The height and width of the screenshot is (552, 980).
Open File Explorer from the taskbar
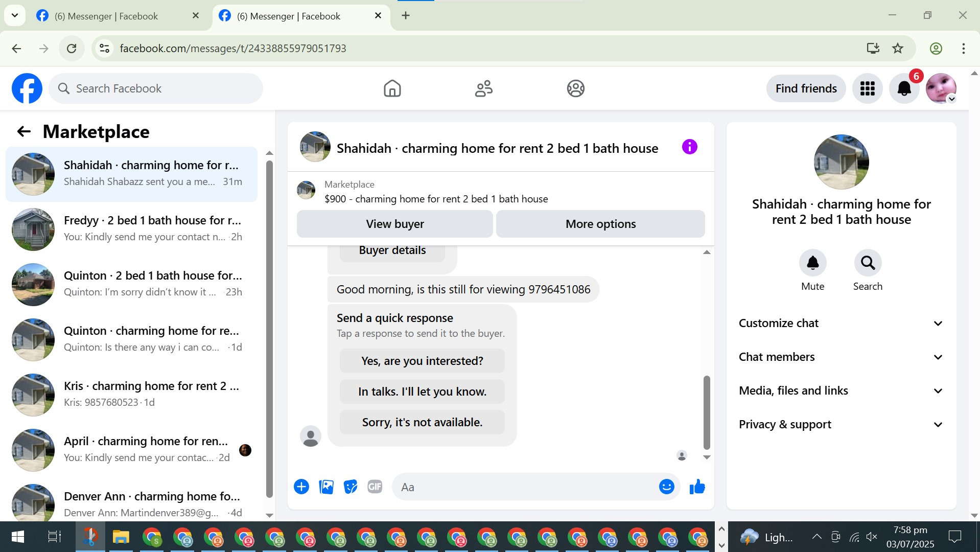click(x=121, y=537)
